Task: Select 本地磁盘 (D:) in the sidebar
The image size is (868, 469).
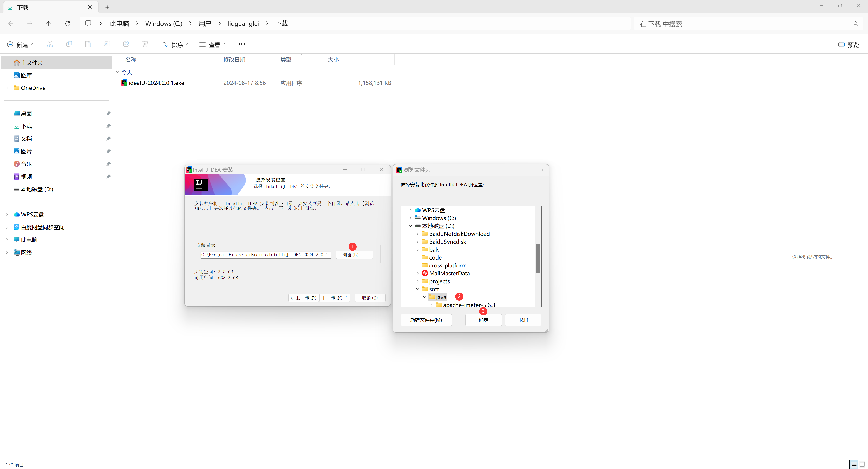Action: point(37,189)
